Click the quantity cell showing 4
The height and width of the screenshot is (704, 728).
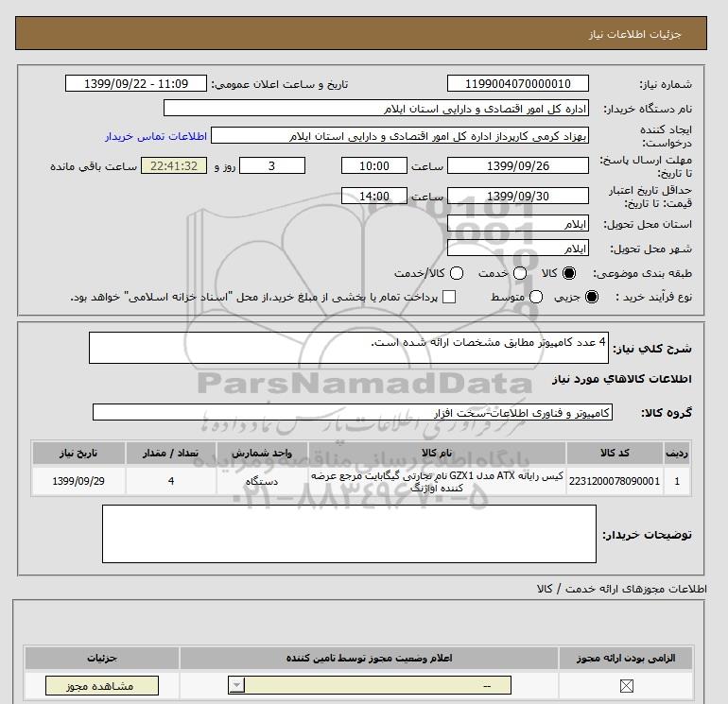[171, 481]
